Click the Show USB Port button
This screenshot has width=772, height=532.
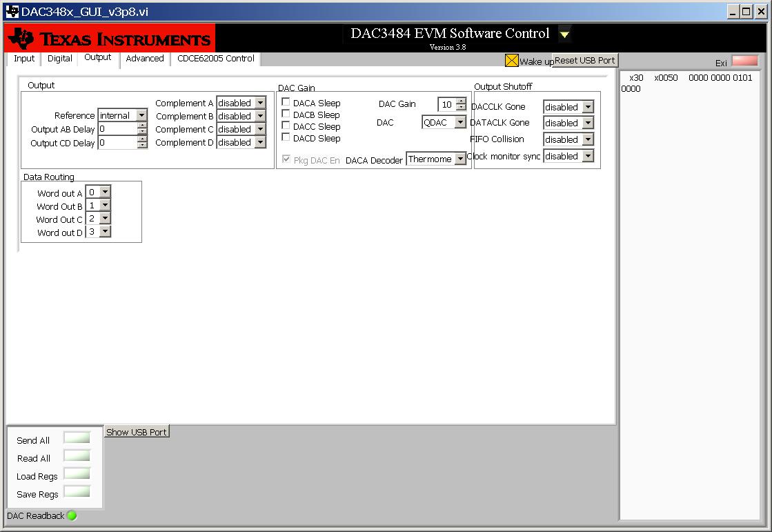pos(137,432)
